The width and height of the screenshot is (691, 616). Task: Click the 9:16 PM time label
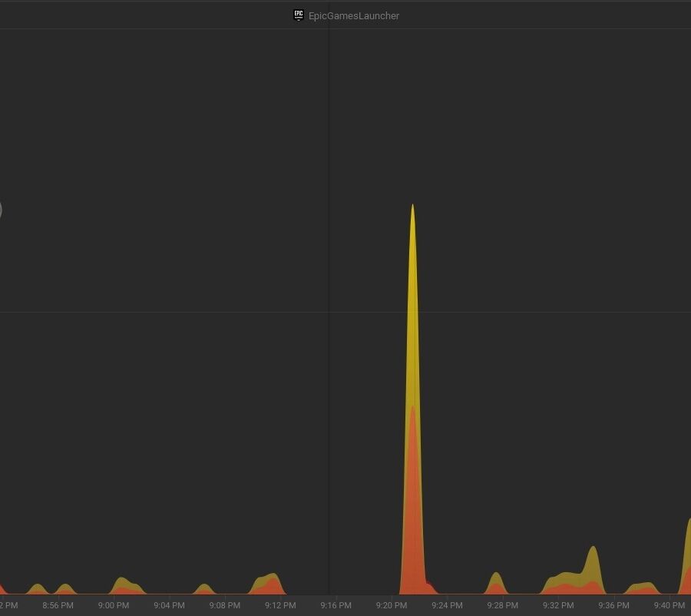336,605
